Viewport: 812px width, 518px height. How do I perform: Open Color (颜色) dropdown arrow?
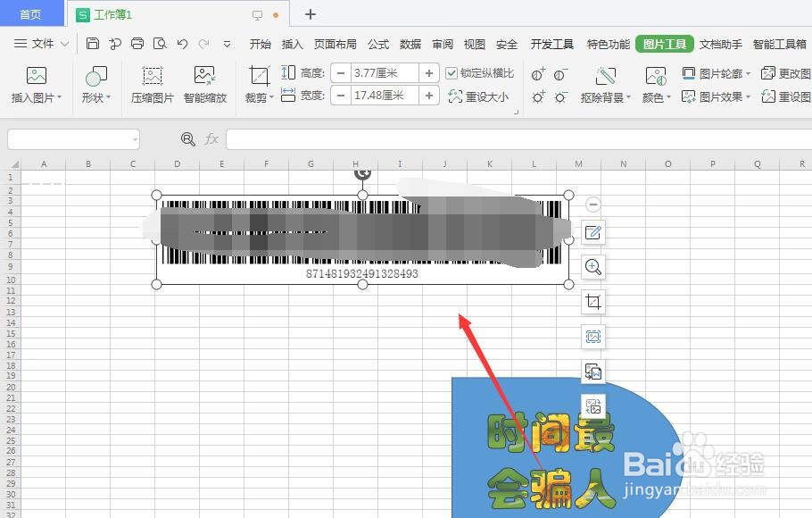click(x=668, y=97)
